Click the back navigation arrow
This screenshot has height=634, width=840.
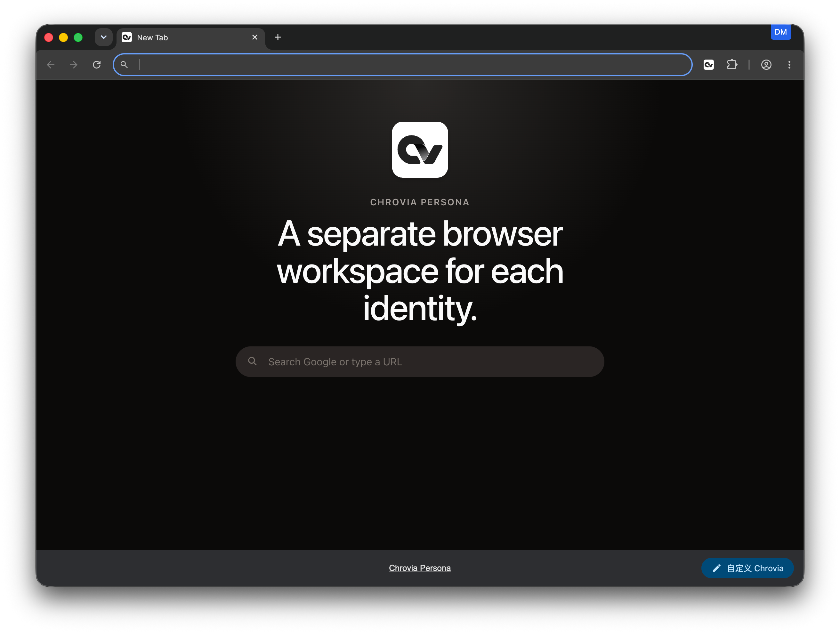click(51, 65)
